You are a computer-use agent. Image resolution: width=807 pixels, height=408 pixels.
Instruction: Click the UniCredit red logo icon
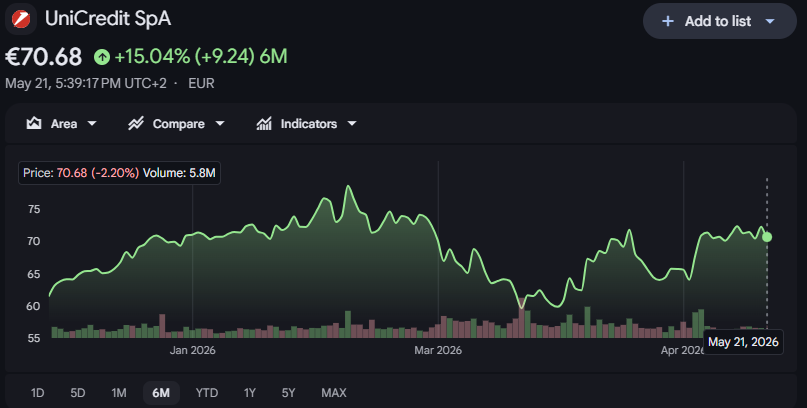21,19
